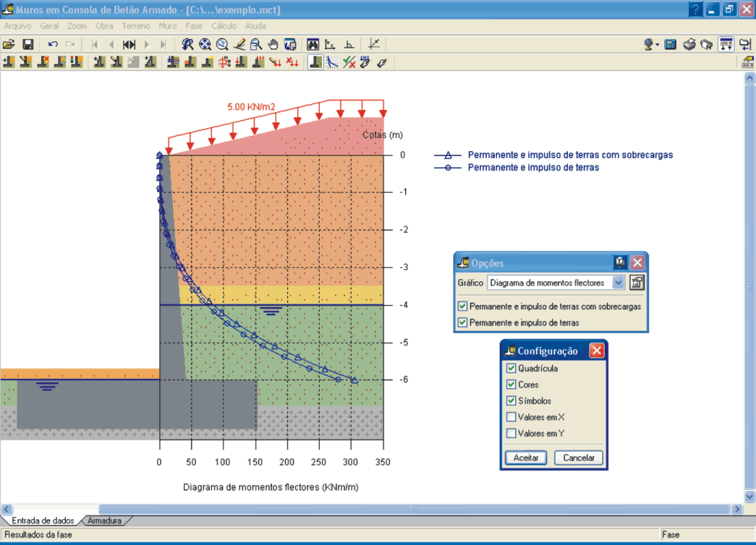
Task: Open graph settings icon beside Gráfico dropdown
Action: pos(637,283)
